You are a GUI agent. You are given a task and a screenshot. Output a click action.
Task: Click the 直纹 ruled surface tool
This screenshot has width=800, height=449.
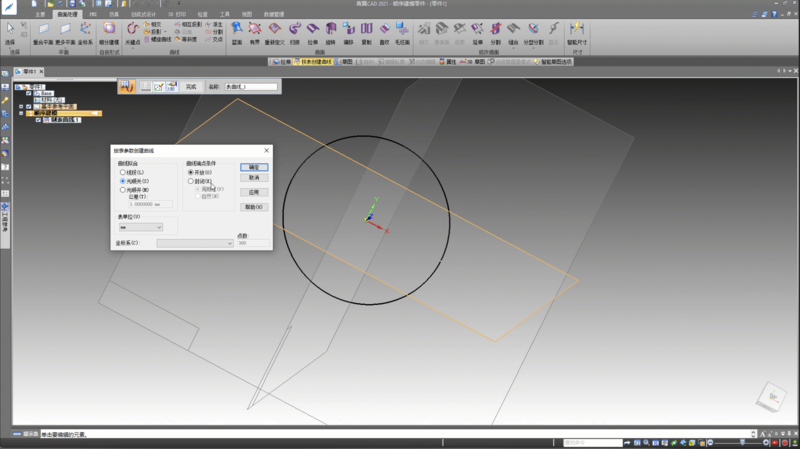(x=384, y=33)
